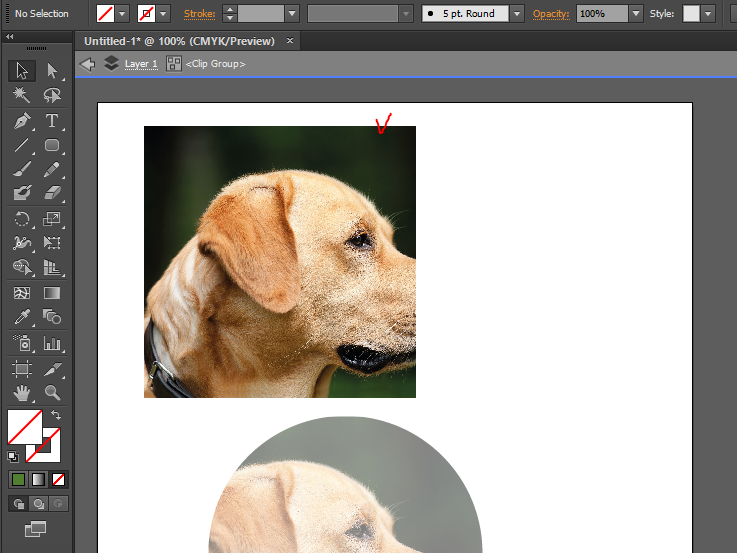
Task: Select the square dog image on artboard
Action: [280, 262]
